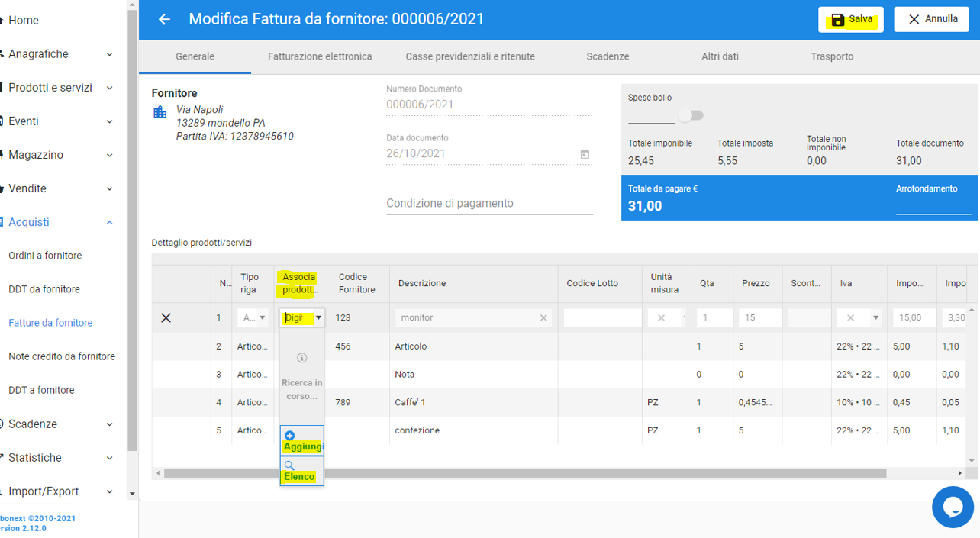Click the Associa prodotto search input

[298, 317]
